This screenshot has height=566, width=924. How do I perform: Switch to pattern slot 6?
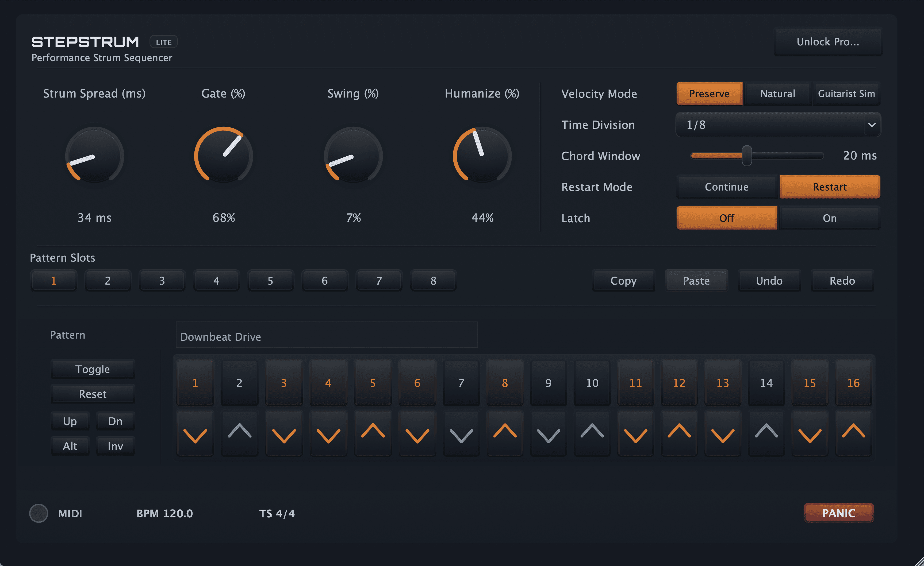coord(325,280)
